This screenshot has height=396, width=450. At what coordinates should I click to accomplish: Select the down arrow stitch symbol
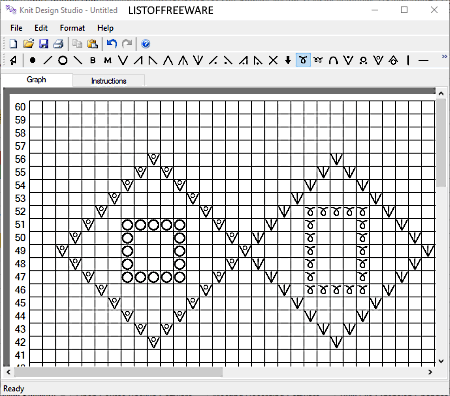(x=288, y=60)
